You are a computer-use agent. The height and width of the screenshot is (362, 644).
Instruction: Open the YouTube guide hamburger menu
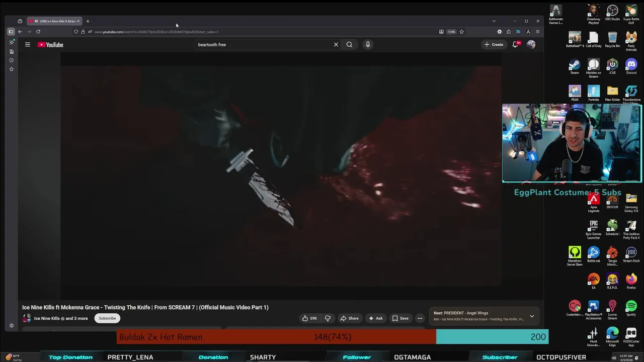tap(28, 45)
